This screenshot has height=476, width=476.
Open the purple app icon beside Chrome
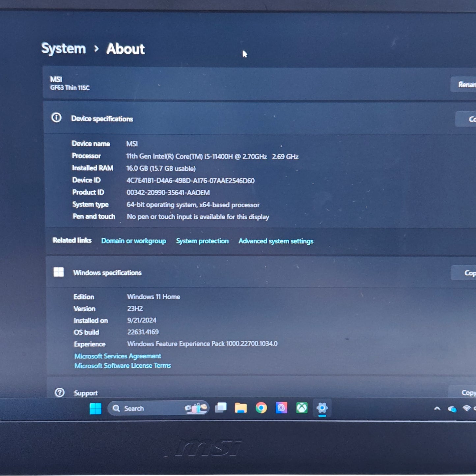coord(281,408)
